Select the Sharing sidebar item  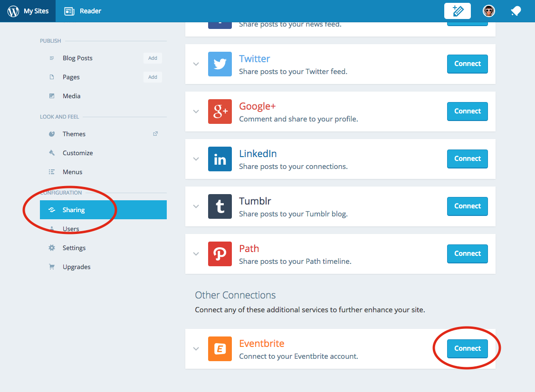(103, 210)
